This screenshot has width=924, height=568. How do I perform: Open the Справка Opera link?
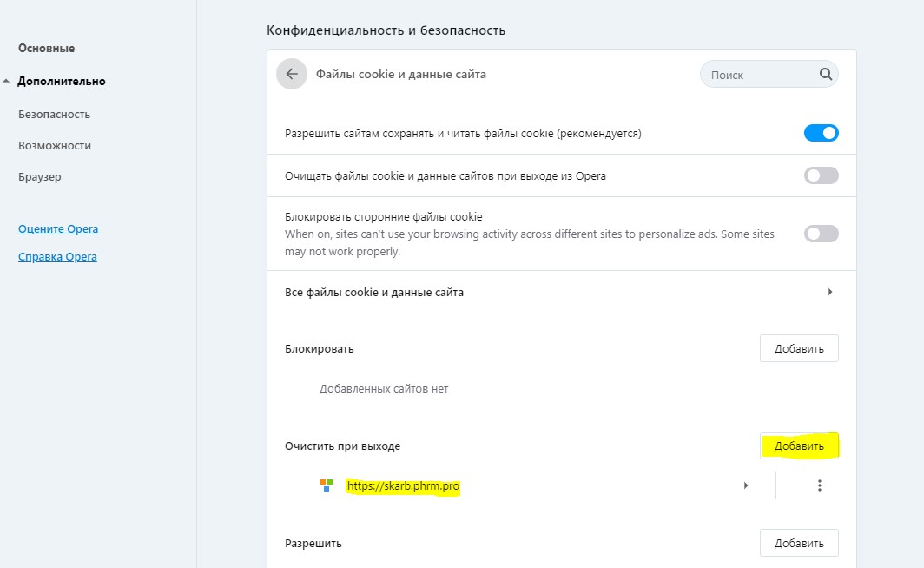[x=57, y=257]
